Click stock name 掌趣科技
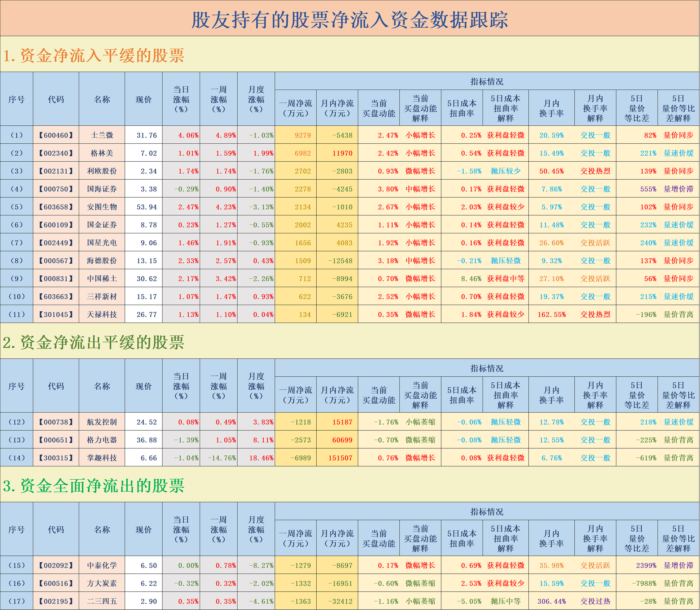The height and width of the screenshot is (610, 700). click(x=102, y=458)
